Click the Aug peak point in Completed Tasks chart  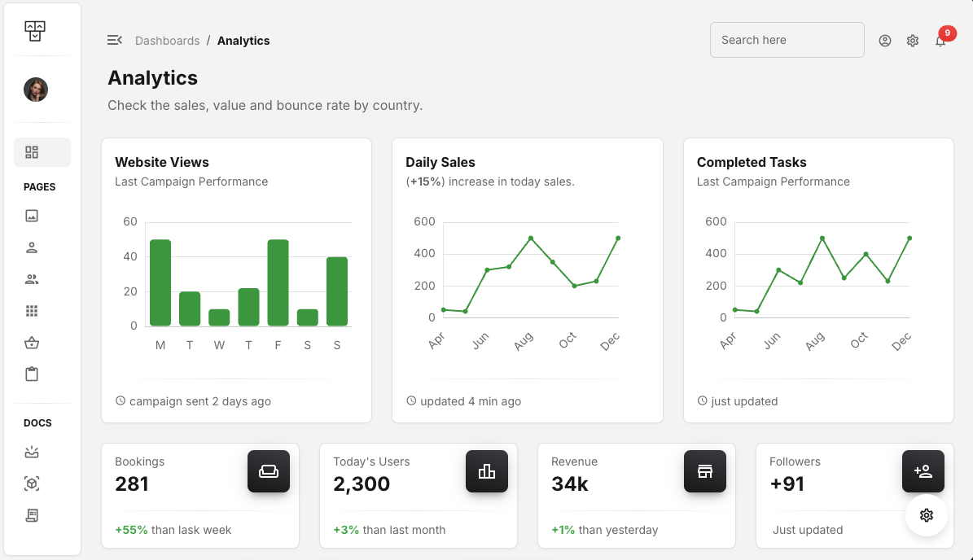click(822, 238)
